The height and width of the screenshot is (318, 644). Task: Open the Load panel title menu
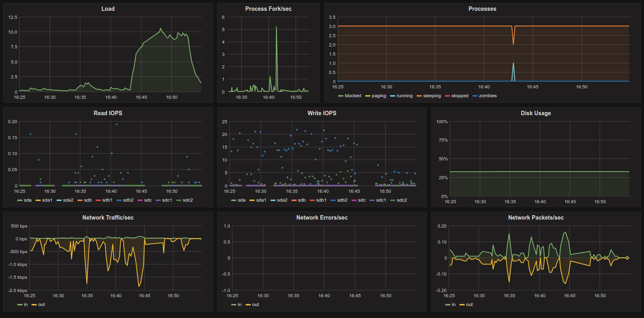108,9
